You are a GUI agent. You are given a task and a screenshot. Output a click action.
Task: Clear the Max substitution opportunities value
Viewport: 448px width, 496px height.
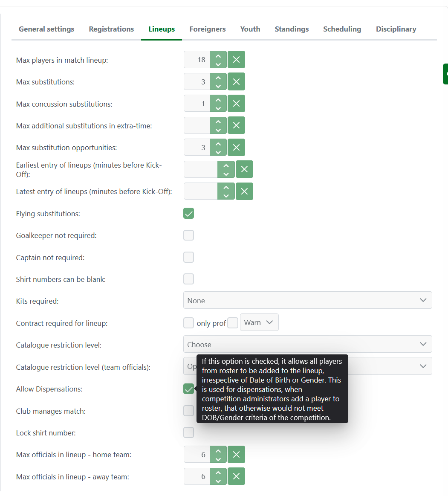(236, 148)
